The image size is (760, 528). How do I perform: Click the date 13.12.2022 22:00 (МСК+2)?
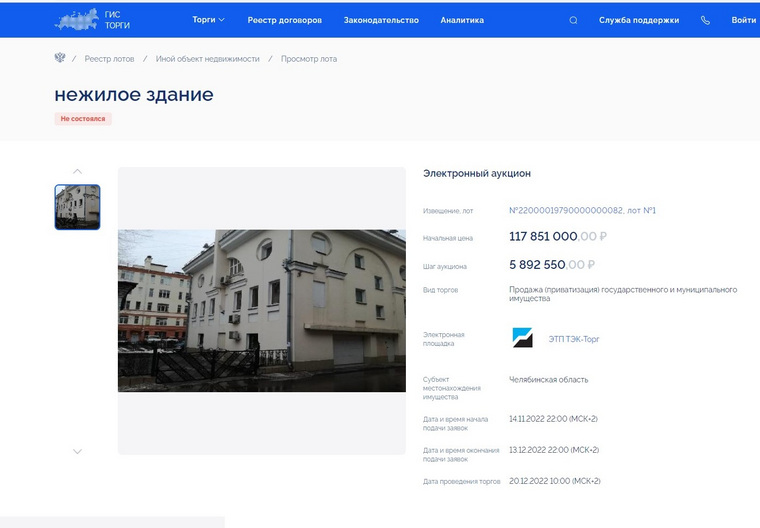pos(554,450)
